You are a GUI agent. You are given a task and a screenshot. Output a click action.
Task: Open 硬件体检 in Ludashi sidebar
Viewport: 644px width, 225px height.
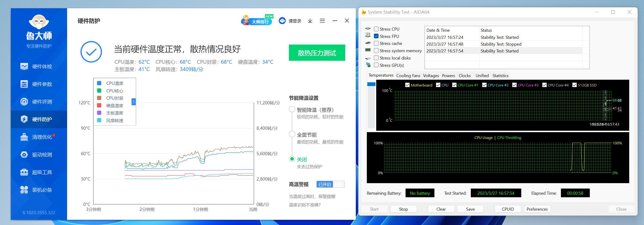click(x=36, y=66)
